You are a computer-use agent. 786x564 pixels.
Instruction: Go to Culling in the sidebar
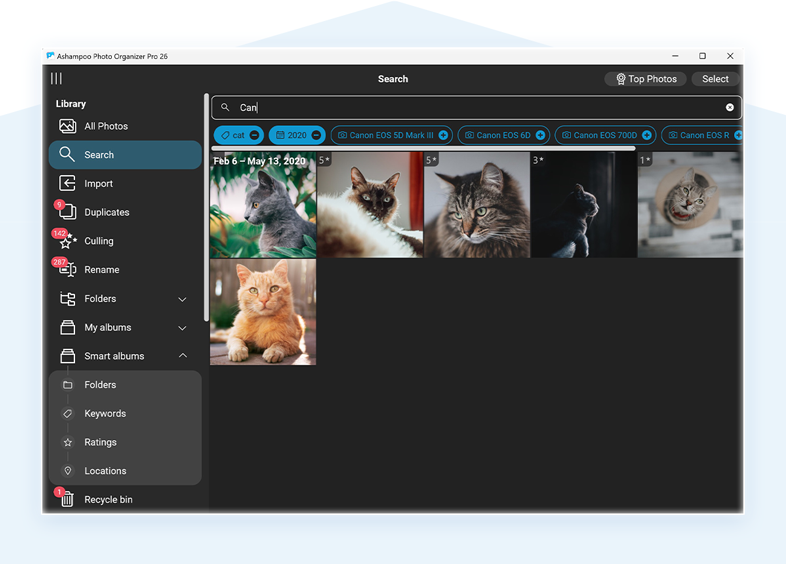125,241
